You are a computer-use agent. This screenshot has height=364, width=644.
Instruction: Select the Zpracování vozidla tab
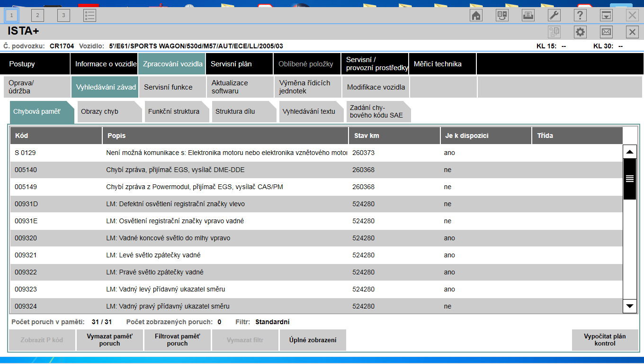(172, 64)
